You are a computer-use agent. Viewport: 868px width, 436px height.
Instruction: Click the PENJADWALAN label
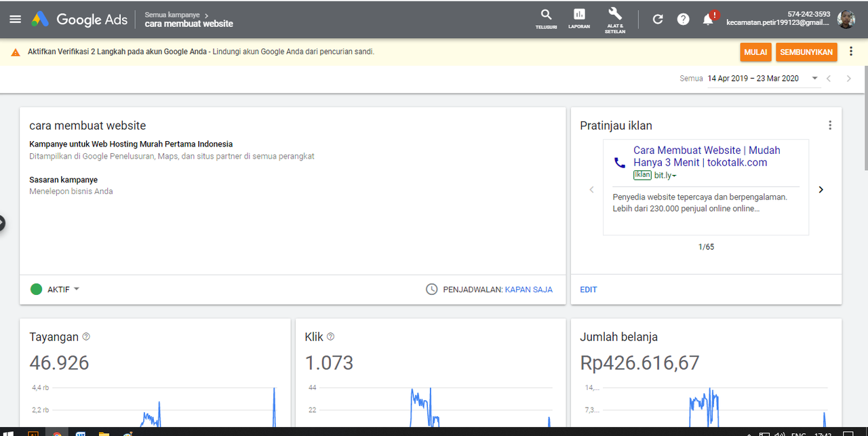[473, 290]
